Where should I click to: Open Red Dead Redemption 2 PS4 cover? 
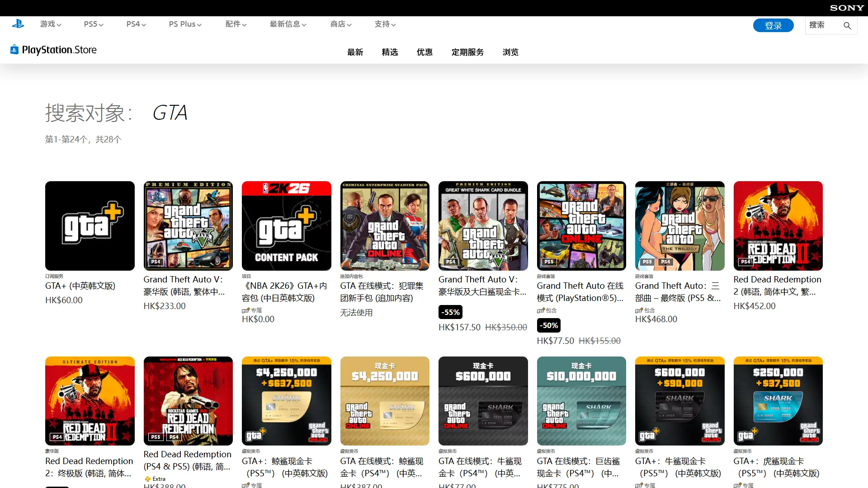(778, 225)
